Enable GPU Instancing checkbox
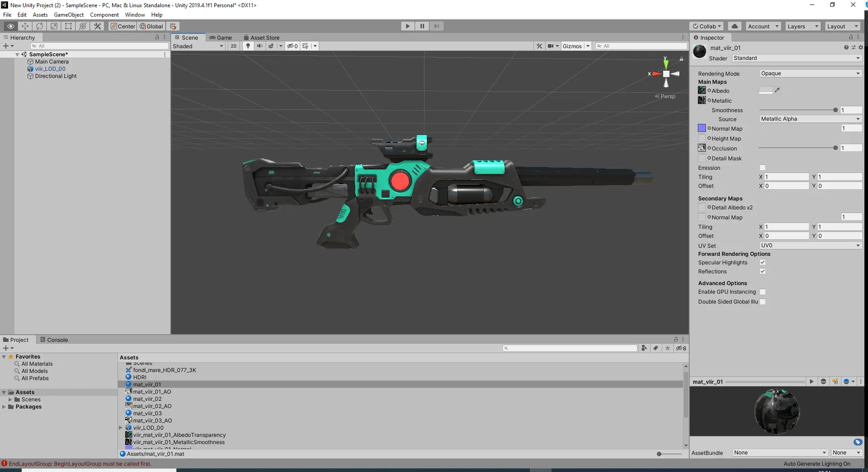 [x=763, y=292]
